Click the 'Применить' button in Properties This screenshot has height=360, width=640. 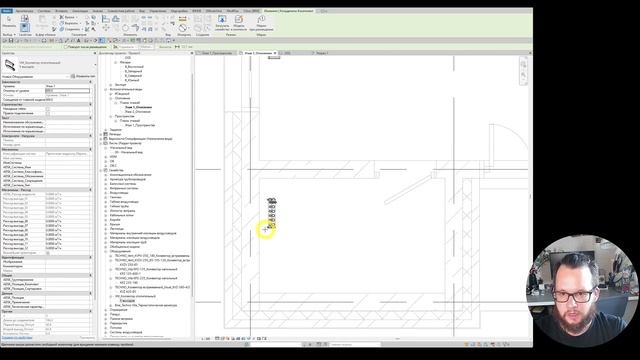click(x=87, y=338)
